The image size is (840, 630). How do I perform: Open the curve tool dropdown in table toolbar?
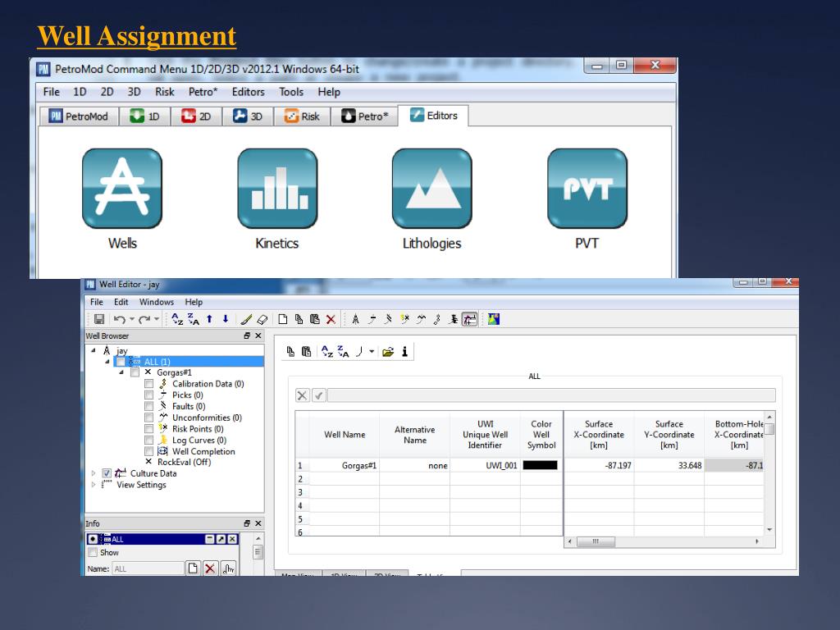click(372, 351)
